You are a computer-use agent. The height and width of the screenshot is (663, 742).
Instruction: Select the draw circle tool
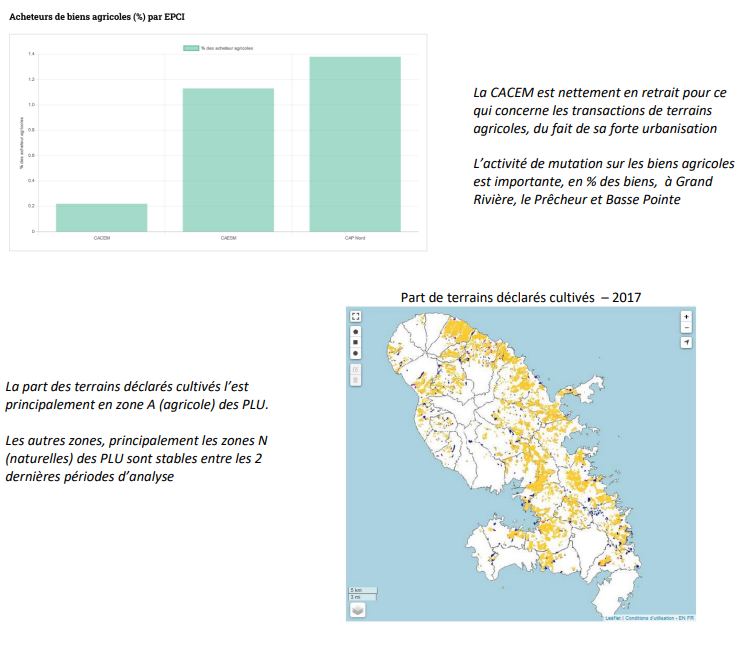[x=357, y=353]
